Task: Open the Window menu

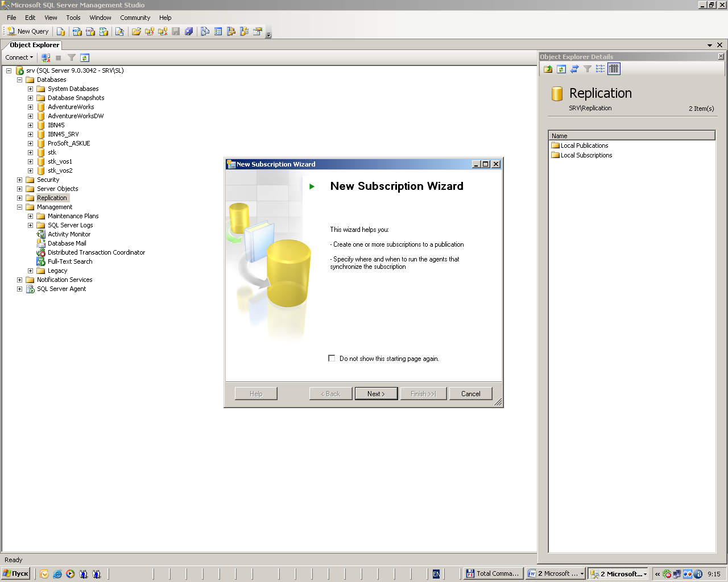Action: click(x=100, y=18)
